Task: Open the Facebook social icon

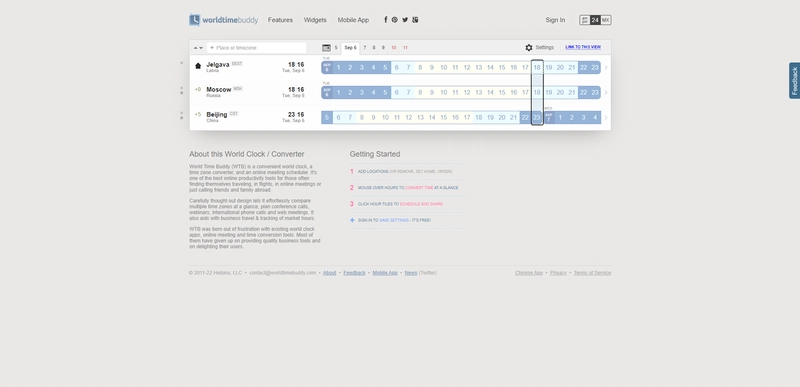Action: (x=386, y=20)
